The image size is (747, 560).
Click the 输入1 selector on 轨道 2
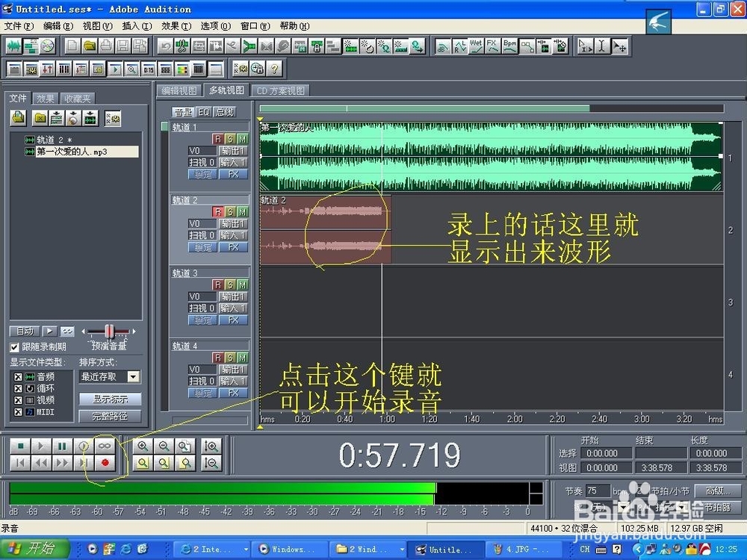pyautogui.click(x=234, y=234)
